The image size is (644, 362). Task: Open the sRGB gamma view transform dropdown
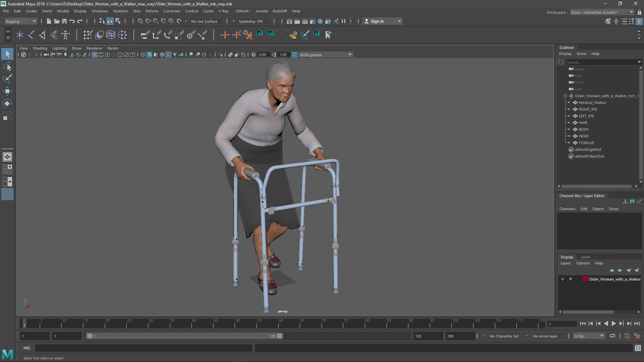coord(325,55)
